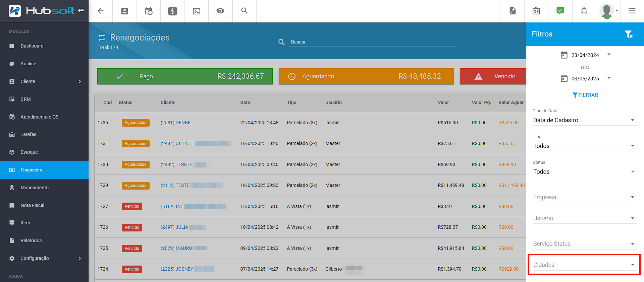Open the dollar sign financial shortcut
This screenshot has width=644, height=282.
coord(172,11)
